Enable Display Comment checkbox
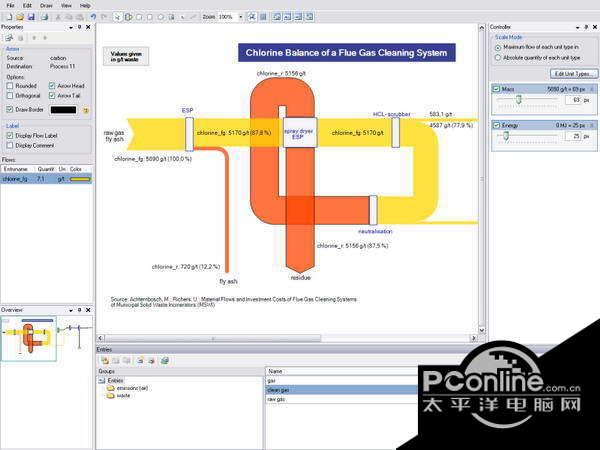The width and height of the screenshot is (600, 450). pyautogui.click(x=10, y=145)
